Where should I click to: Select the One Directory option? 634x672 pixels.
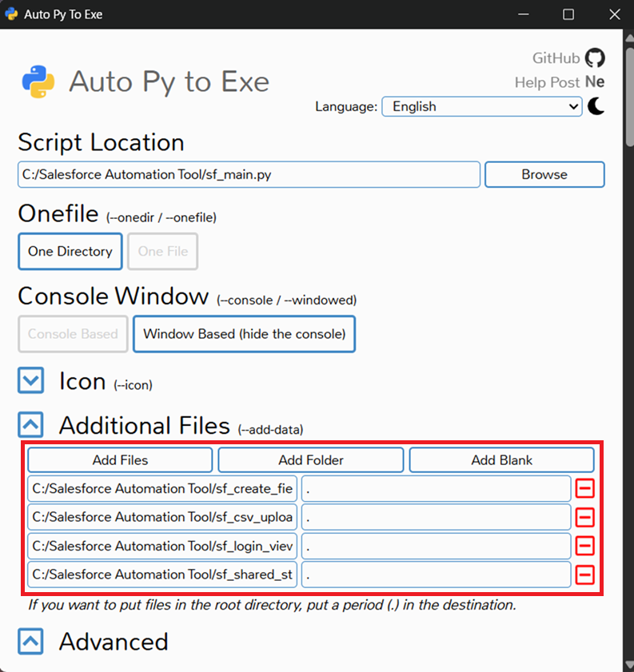70,252
